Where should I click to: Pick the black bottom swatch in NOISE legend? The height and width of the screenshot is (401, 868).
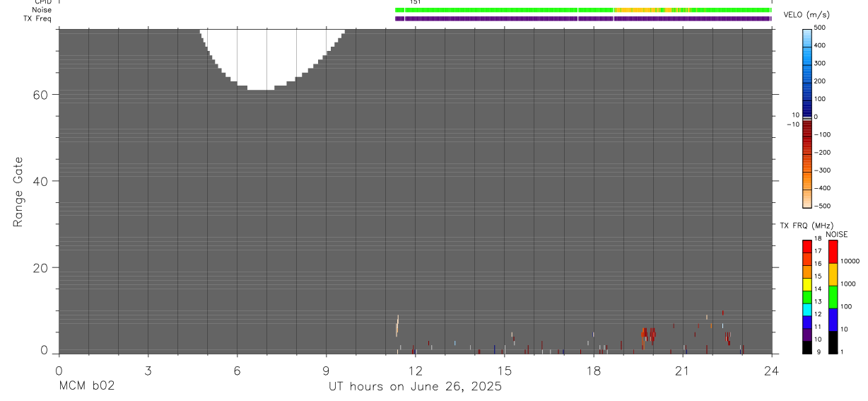[833, 342]
